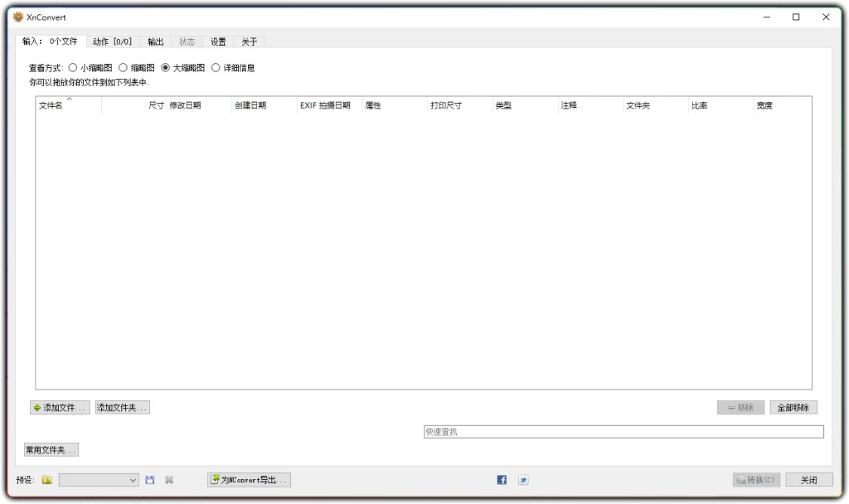Viewport: 849px width, 504px height.
Task: Click the 添加文件夹 button
Action: coord(123,408)
